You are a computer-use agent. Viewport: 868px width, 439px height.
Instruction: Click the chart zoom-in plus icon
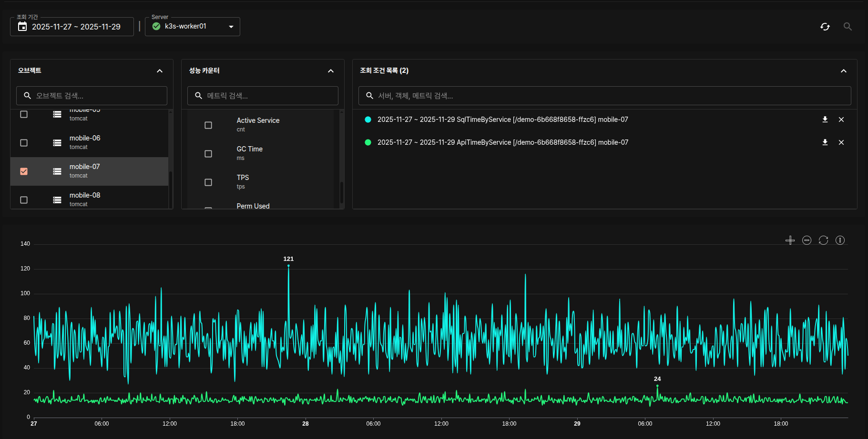(x=790, y=240)
